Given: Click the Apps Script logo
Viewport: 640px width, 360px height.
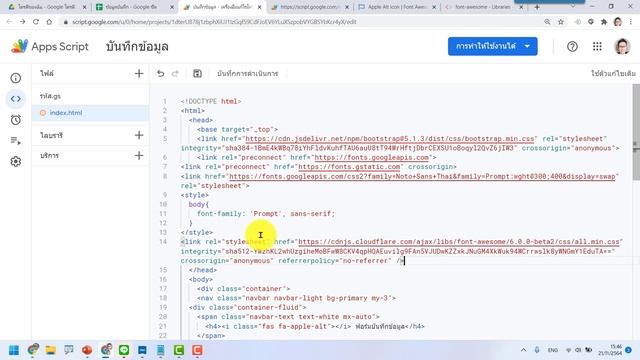Looking at the screenshot, I should pyautogui.click(x=19, y=47).
